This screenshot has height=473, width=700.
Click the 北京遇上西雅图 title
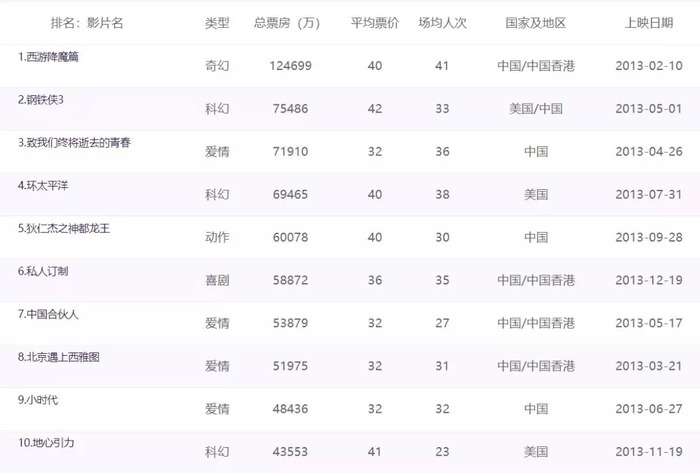click(x=59, y=357)
